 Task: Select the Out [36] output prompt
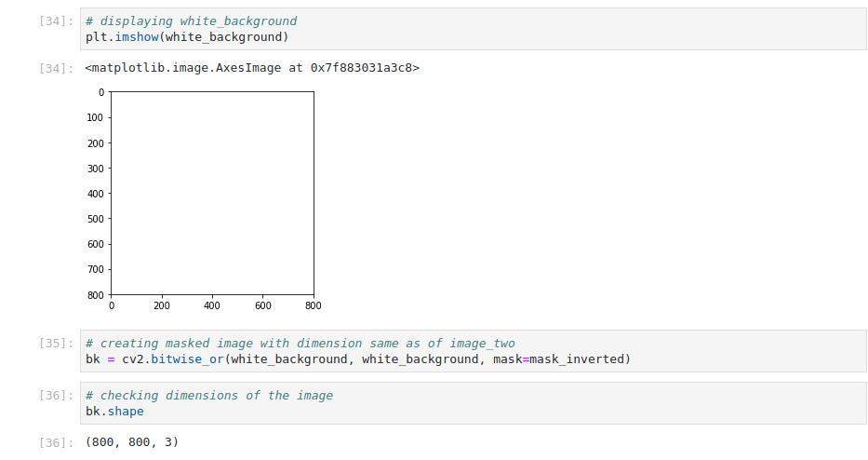point(56,443)
